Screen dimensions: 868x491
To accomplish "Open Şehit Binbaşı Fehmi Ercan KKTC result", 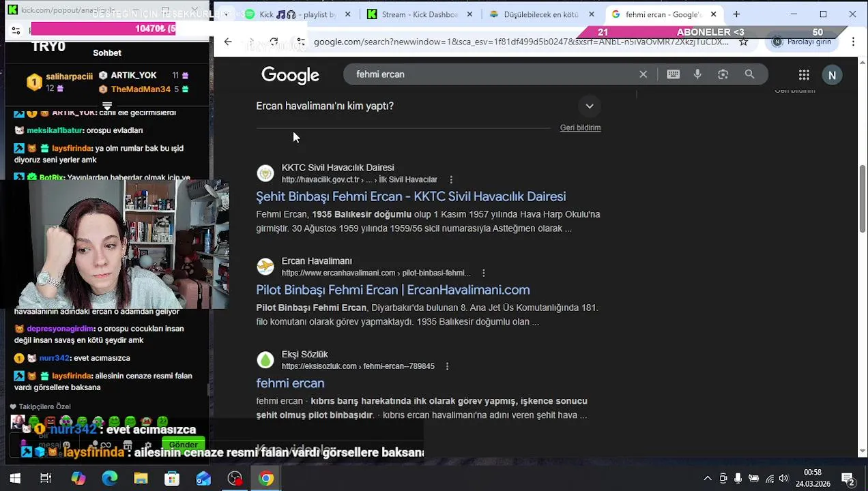I will pyautogui.click(x=411, y=196).
